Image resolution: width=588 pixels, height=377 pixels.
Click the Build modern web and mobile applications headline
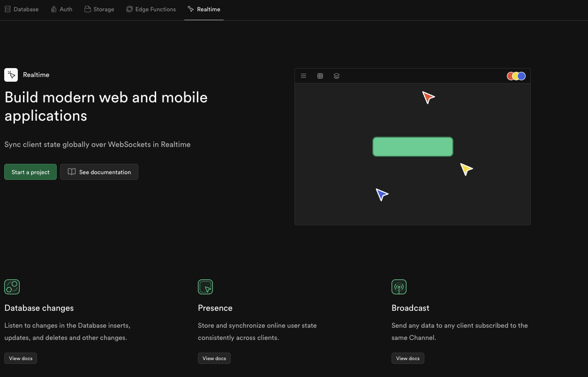[106, 106]
